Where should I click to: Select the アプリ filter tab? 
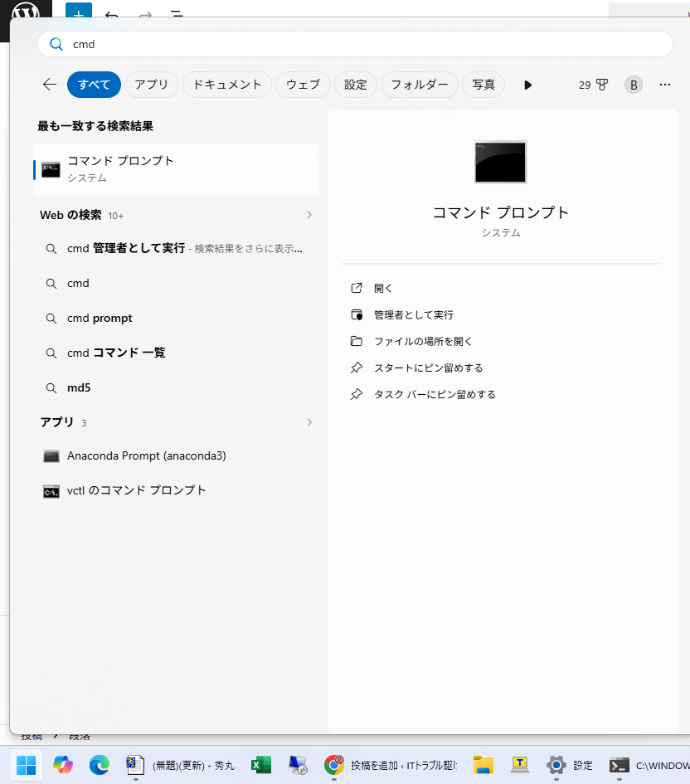point(151,85)
